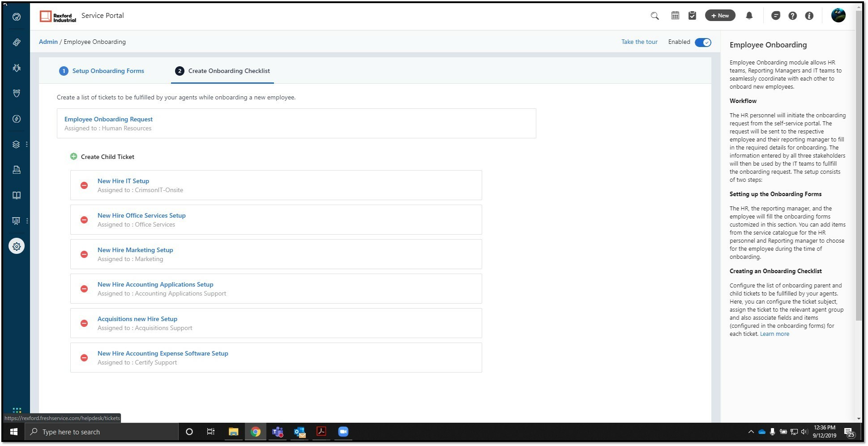Open Tickets icon in left sidebar

click(x=17, y=42)
